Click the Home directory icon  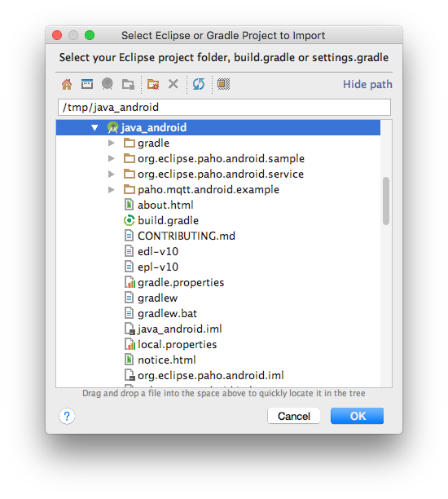(x=67, y=84)
